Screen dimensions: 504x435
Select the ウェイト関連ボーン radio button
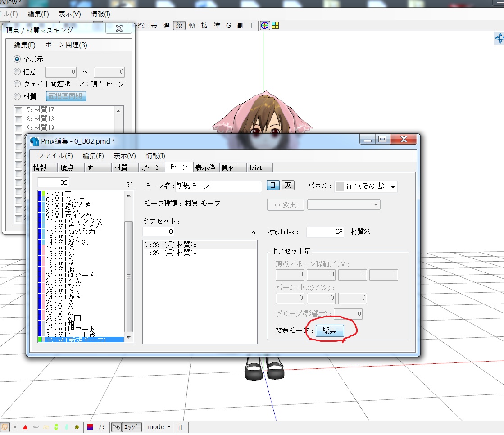pos(17,84)
